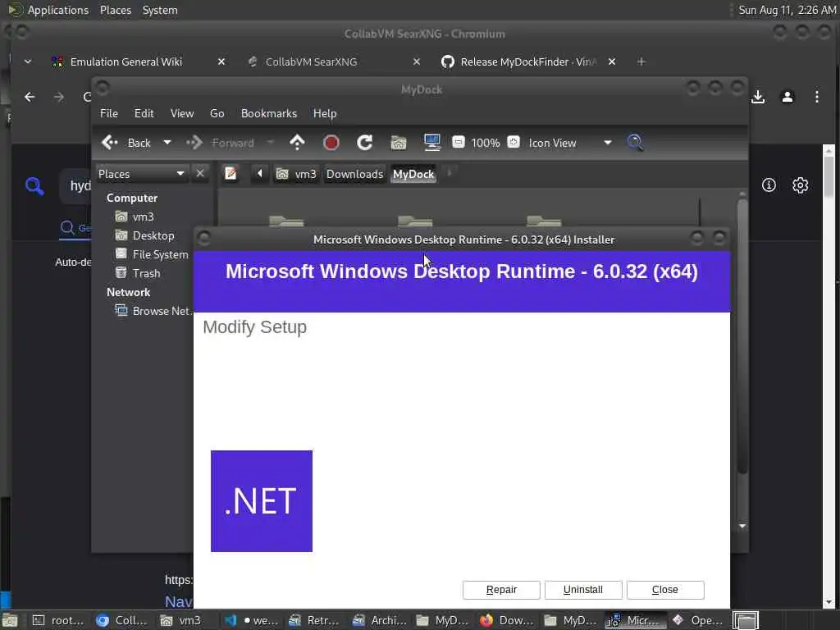
Task: Click the blue SearXNG search magnifier
Action: [34, 186]
